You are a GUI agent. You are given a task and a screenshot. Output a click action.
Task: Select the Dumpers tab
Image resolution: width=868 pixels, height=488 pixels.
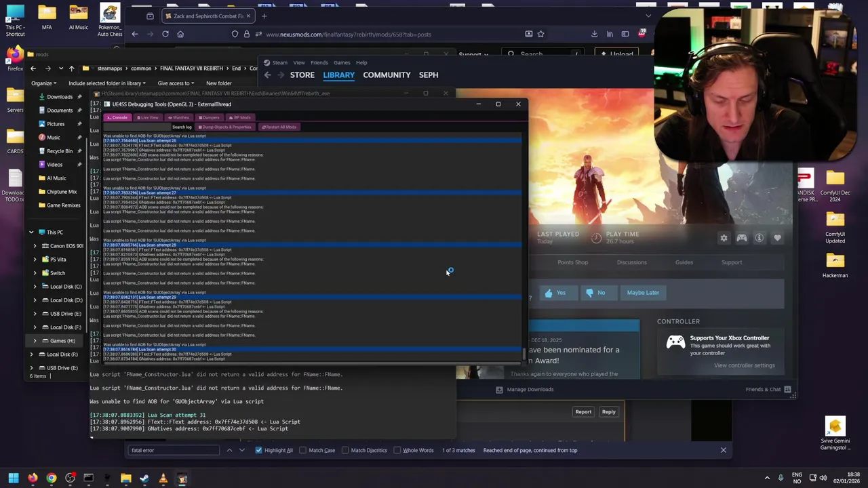tap(209, 117)
